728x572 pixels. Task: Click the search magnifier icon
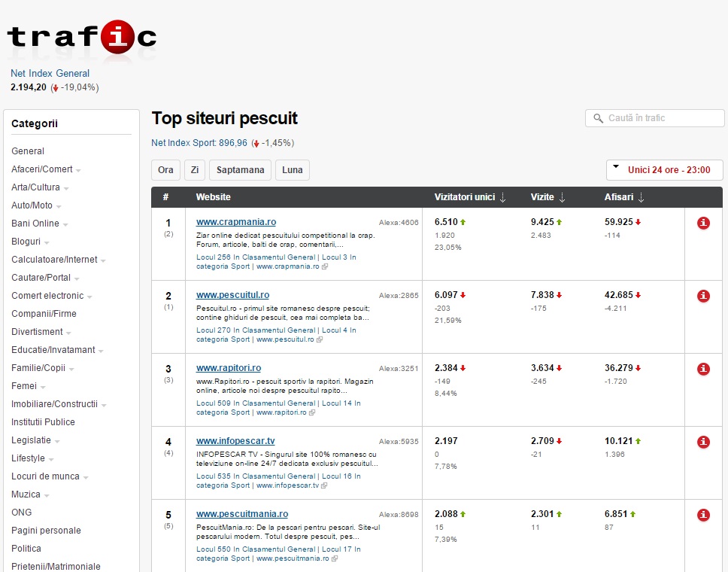599,118
